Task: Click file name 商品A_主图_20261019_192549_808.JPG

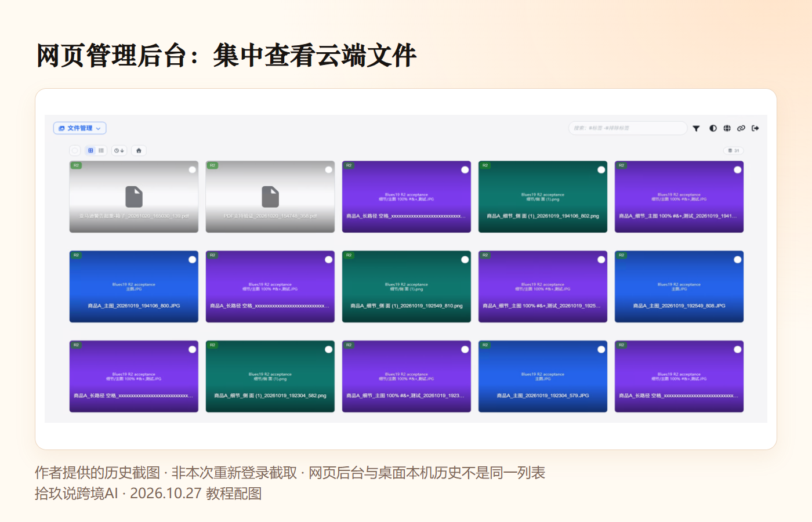Action: point(679,306)
